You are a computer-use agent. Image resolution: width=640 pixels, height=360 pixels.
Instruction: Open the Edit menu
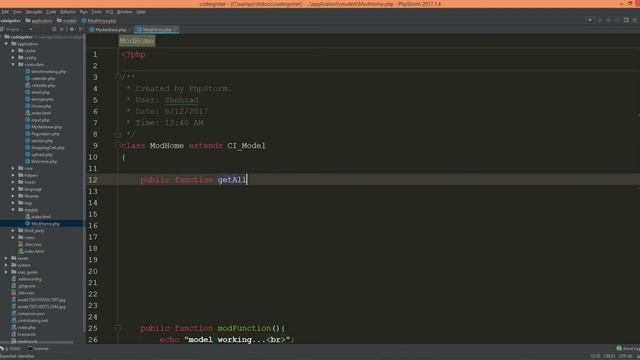point(5,12)
